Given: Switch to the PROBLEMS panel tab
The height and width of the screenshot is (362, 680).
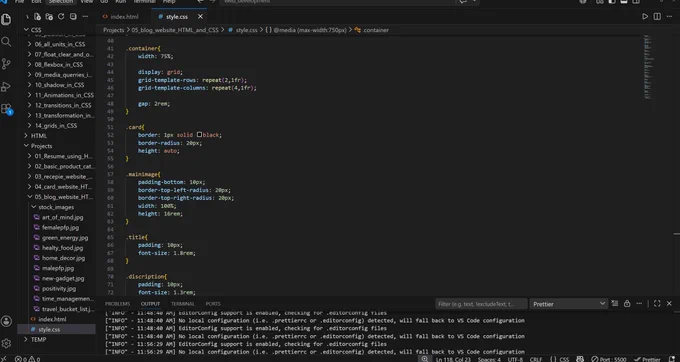Looking at the screenshot, I should coord(117,304).
